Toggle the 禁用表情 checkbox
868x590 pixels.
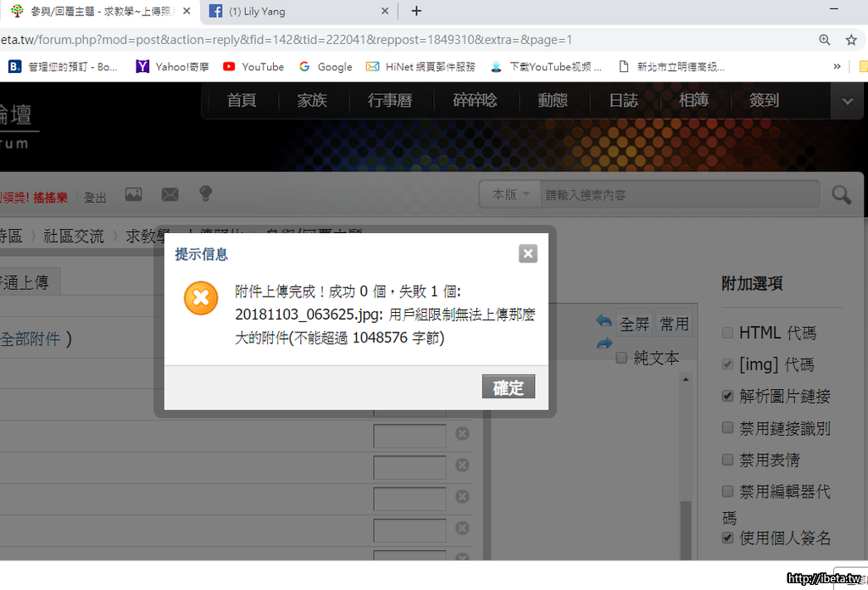click(727, 459)
